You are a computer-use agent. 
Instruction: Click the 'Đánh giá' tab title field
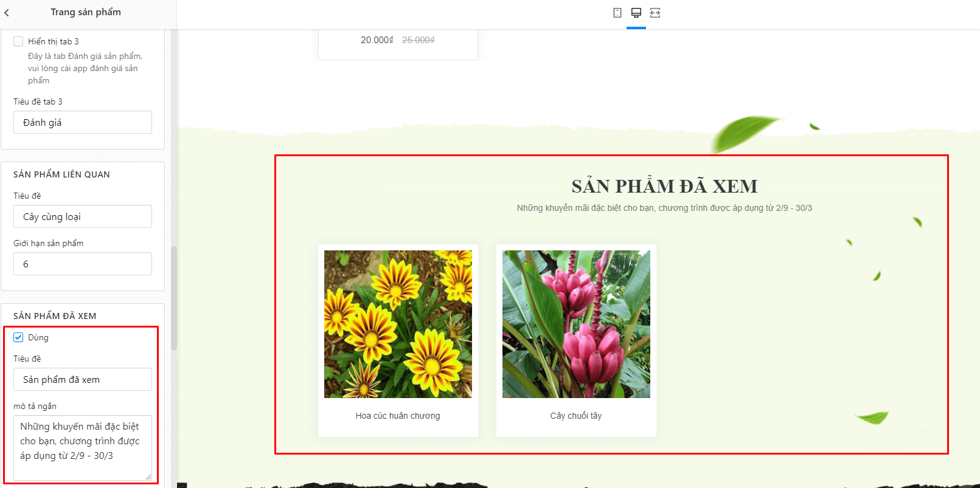[x=83, y=122]
